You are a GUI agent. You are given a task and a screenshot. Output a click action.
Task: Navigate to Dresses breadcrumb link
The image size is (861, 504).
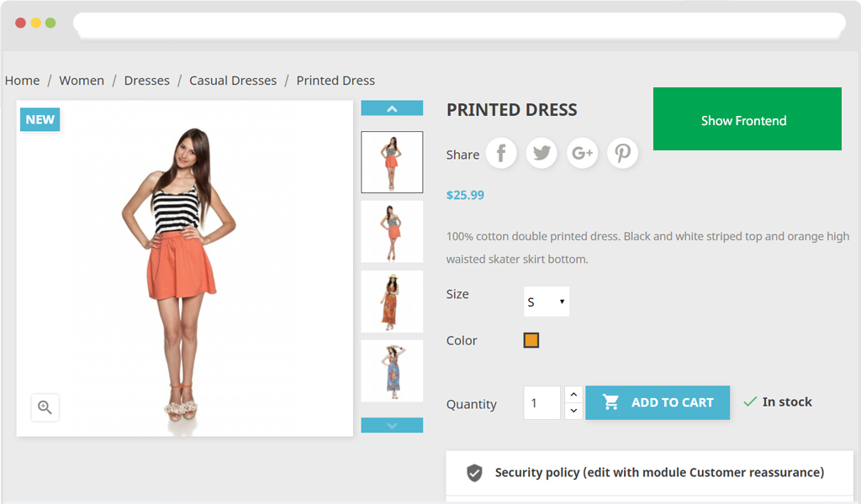click(147, 81)
